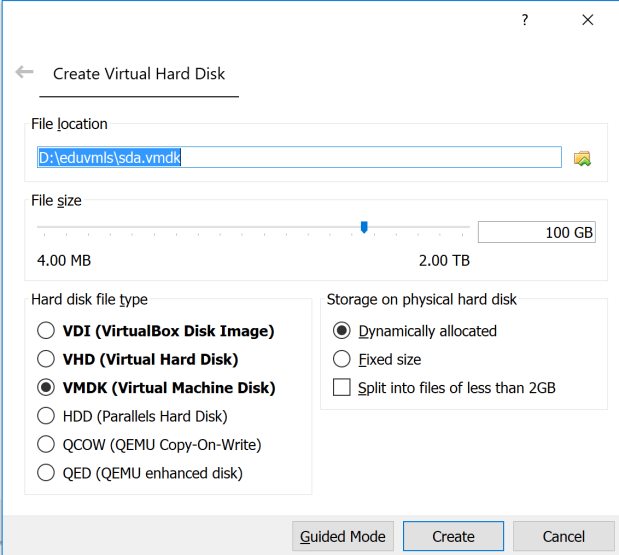Select QCOW (QEMU Copy-On-Write) format
The height and width of the screenshot is (555, 619).
(46, 445)
